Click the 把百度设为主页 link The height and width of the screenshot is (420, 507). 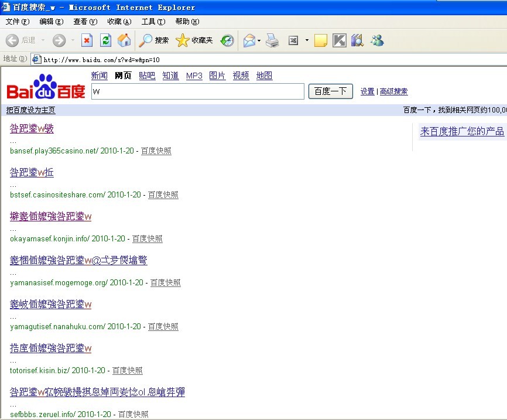(x=30, y=110)
